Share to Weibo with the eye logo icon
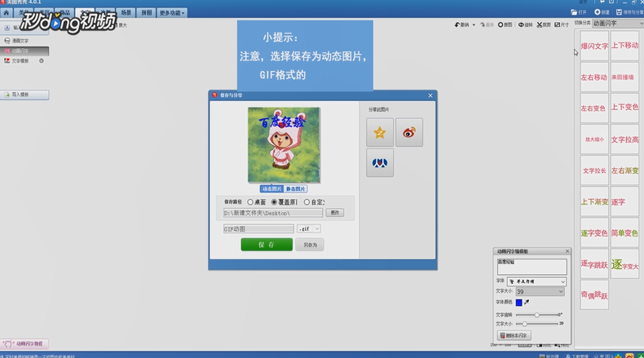 coord(409,132)
